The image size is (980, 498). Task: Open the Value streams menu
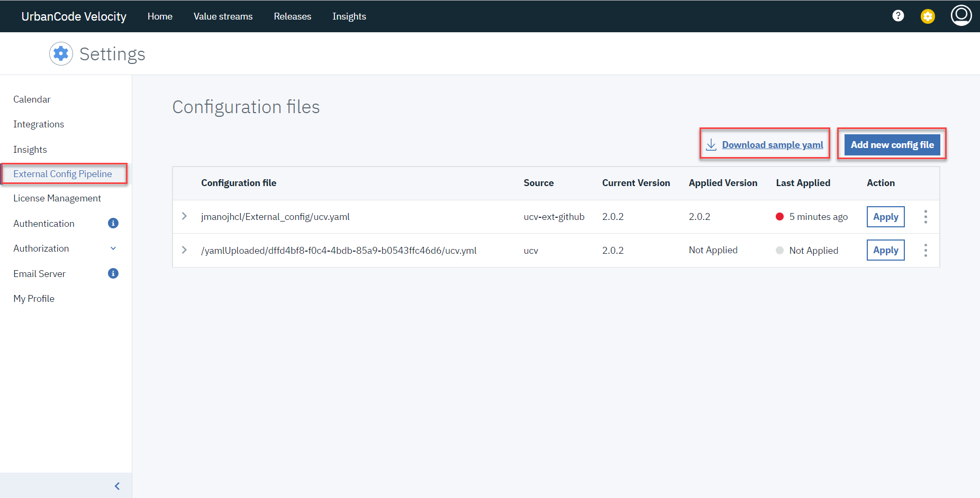click(x=223, y=16)
